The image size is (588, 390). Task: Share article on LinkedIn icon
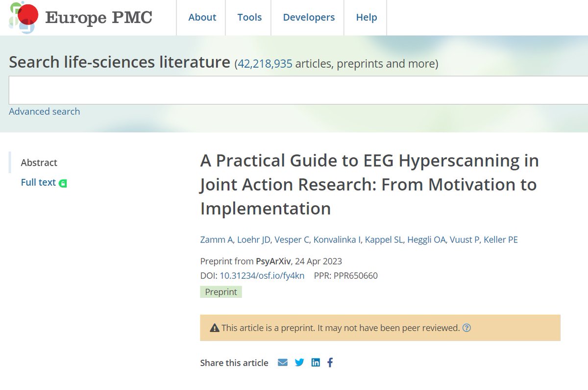pyautogui.click(x=316, y=363)
